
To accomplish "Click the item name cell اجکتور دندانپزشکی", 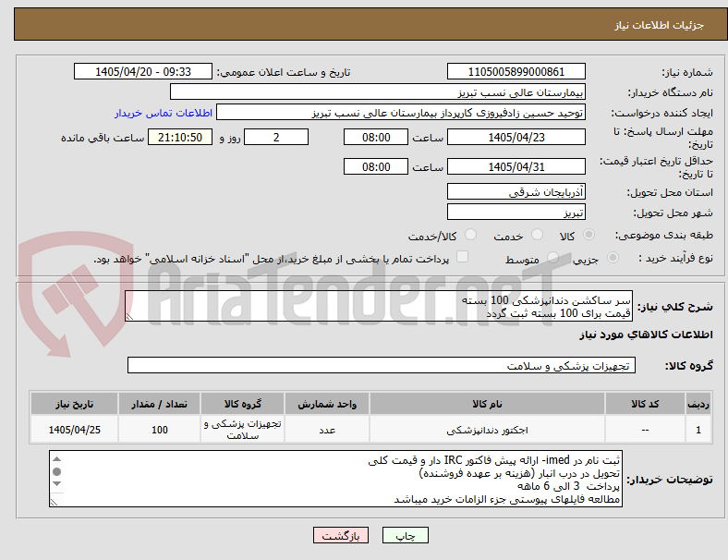I will pyautogui.click(x=487, y=430).
